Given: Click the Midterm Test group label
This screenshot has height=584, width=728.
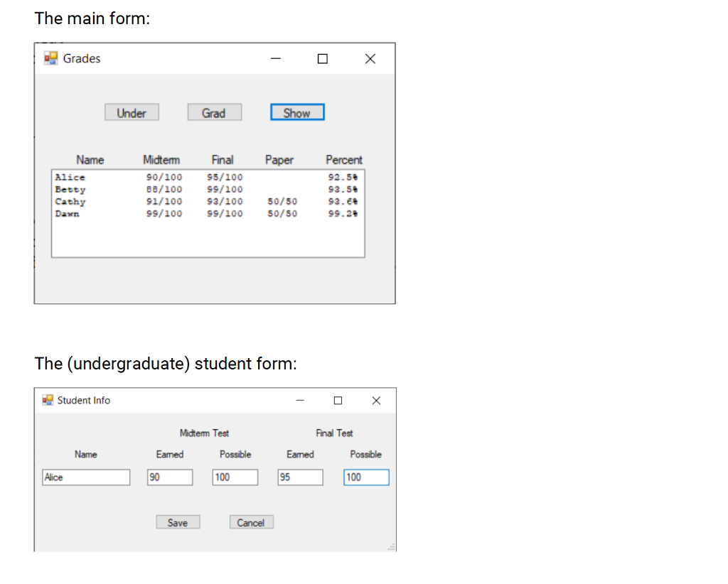Looking at the screenshot, I should click(x=204, y=433).
